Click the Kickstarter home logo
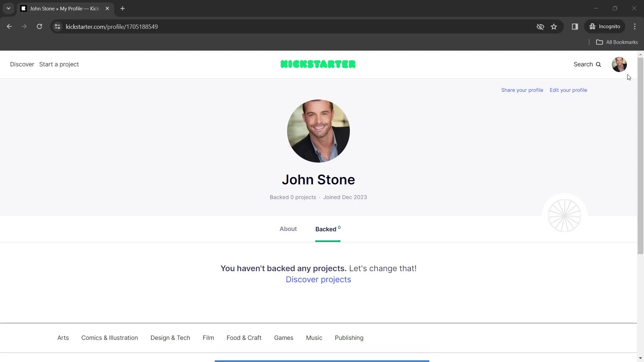The image size is (644, 362). (x=318, y=64)
